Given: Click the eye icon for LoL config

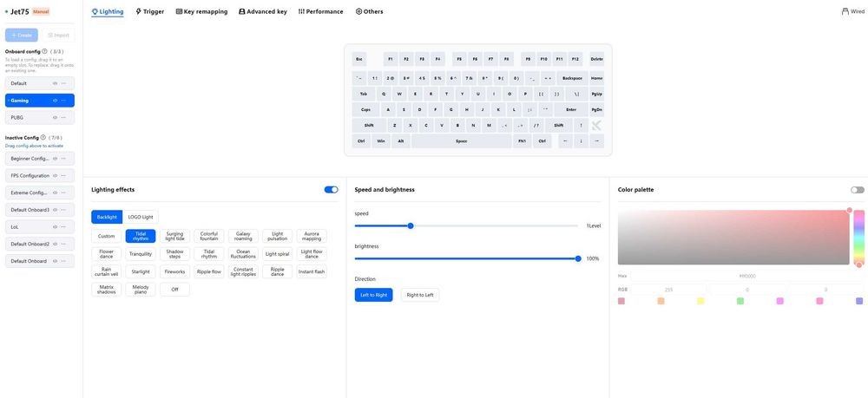Looking at the screenshot, I should (55, 227).
